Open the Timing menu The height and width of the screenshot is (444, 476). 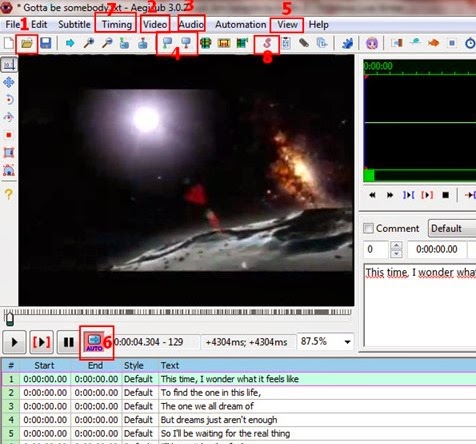(x=117, y=25)
